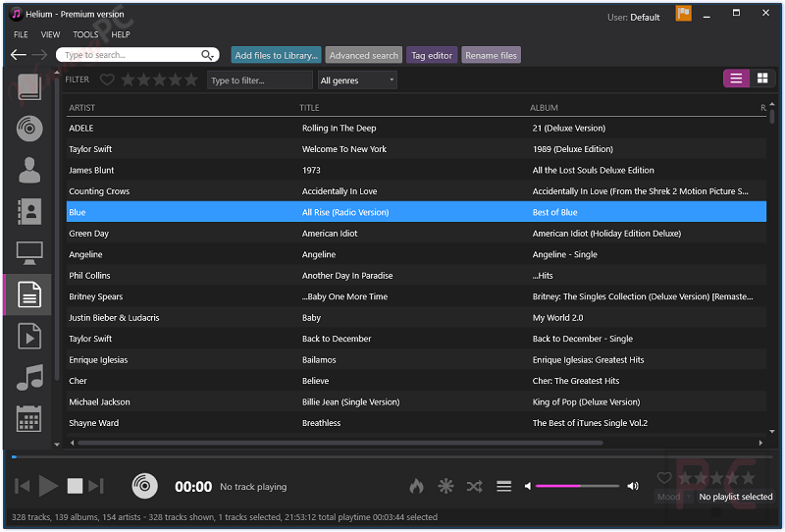Click the loud speaker icon right of volume

[633, 486]
